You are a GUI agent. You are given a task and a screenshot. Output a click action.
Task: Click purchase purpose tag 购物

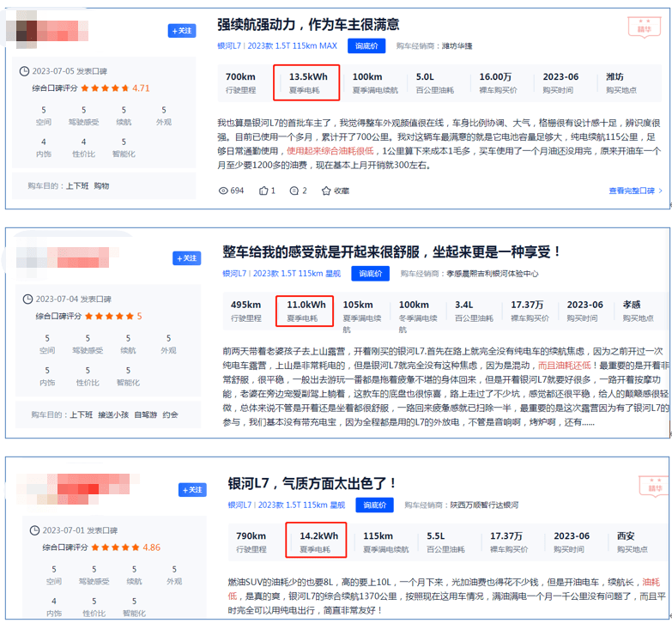click(101, 186)
